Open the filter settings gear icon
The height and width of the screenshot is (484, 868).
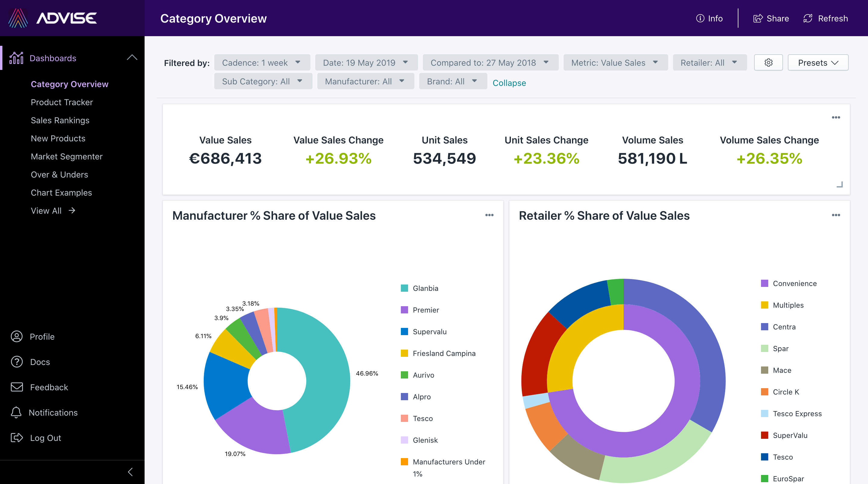[x=769, y=62]
